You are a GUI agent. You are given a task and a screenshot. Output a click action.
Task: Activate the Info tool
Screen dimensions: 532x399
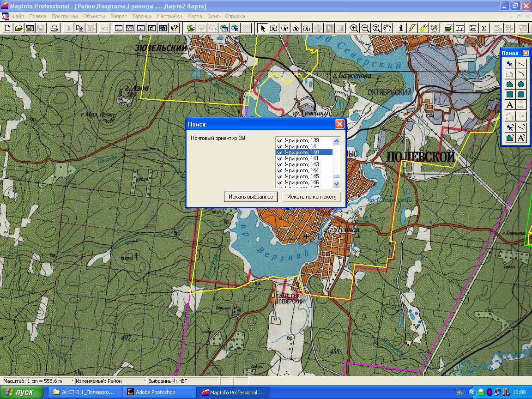pos(401,28)
